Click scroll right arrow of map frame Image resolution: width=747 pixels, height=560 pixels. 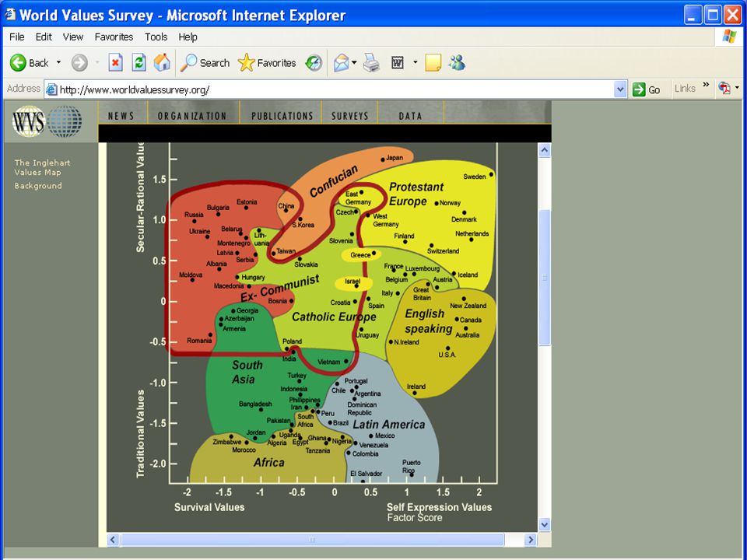click(530, 540)
